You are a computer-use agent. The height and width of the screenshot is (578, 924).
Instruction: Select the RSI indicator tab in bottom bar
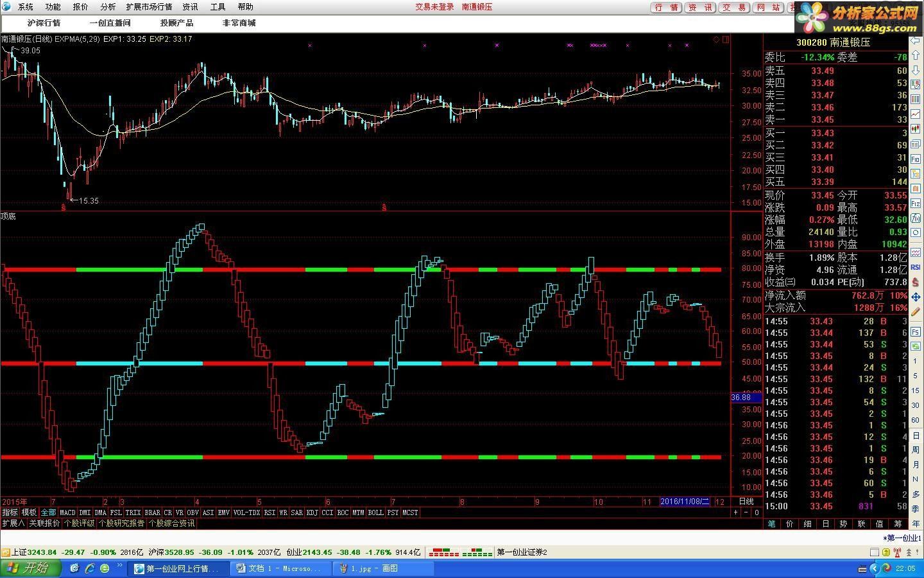[x=269, y=512]
